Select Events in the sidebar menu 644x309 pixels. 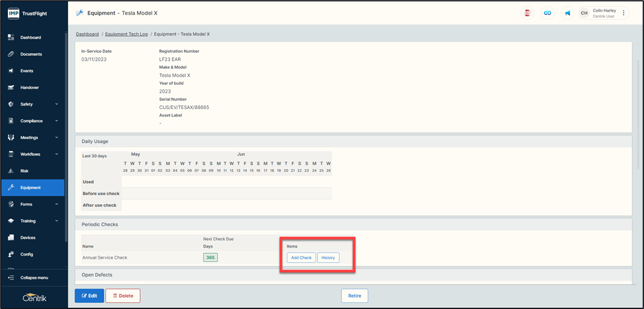tap(27, 71)
